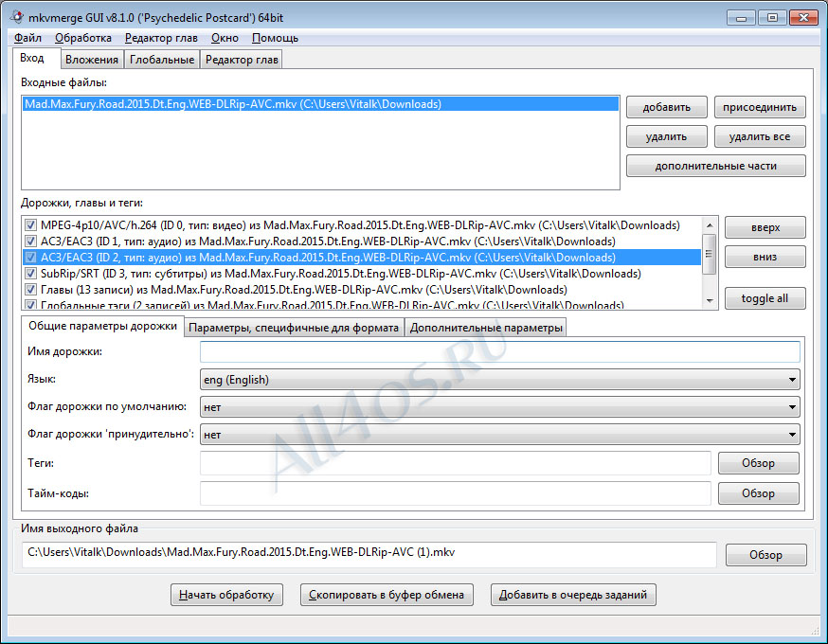This screenshot has height=644, width=828.
Task: Open the Обработка menu
Action: [x=83, y=38]
